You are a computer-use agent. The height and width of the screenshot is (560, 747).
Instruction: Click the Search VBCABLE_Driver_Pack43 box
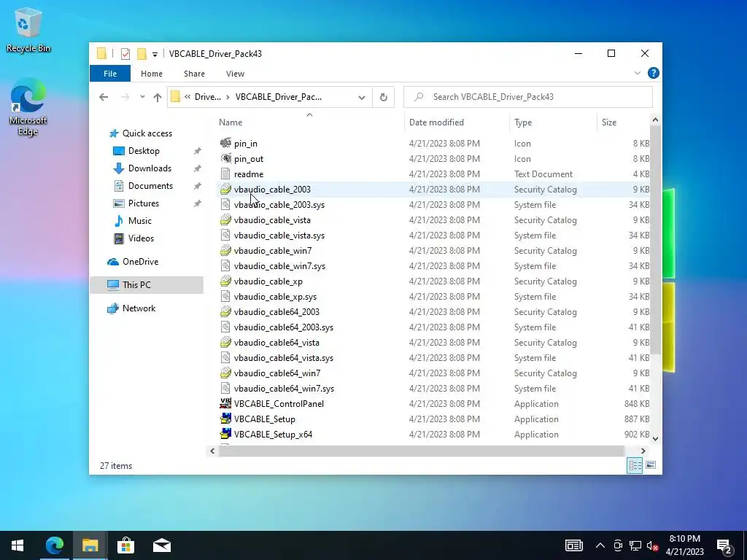(528, 97)
